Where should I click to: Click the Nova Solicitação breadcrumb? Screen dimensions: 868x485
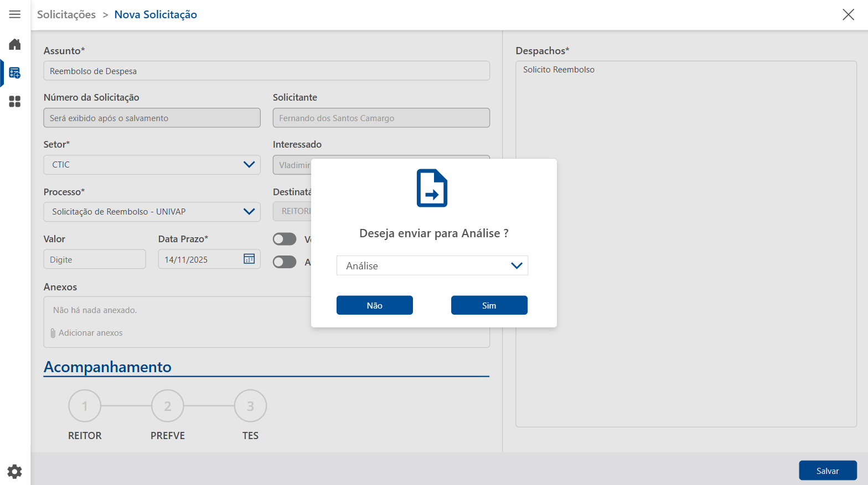[x=156, y=14]
